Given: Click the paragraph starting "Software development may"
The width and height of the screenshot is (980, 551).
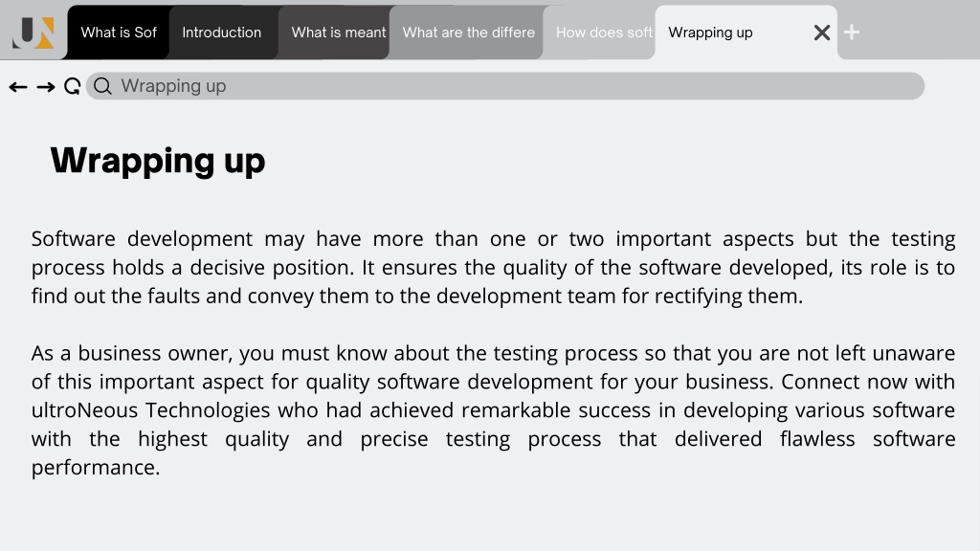Looking at the screenshot, I should (x=493, y=268).
